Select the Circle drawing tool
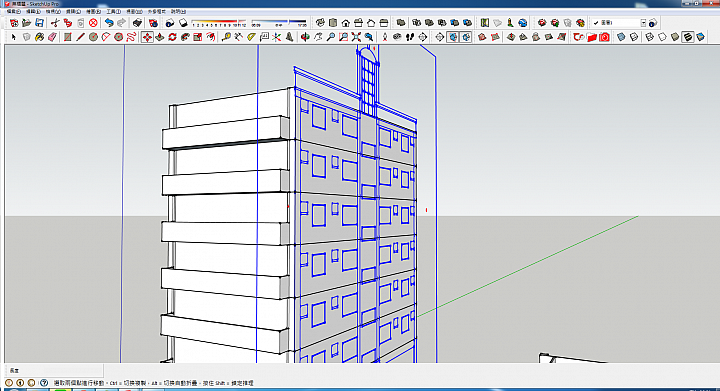The width and height of the screenshot is (720, 391). [x=93, y=37]
